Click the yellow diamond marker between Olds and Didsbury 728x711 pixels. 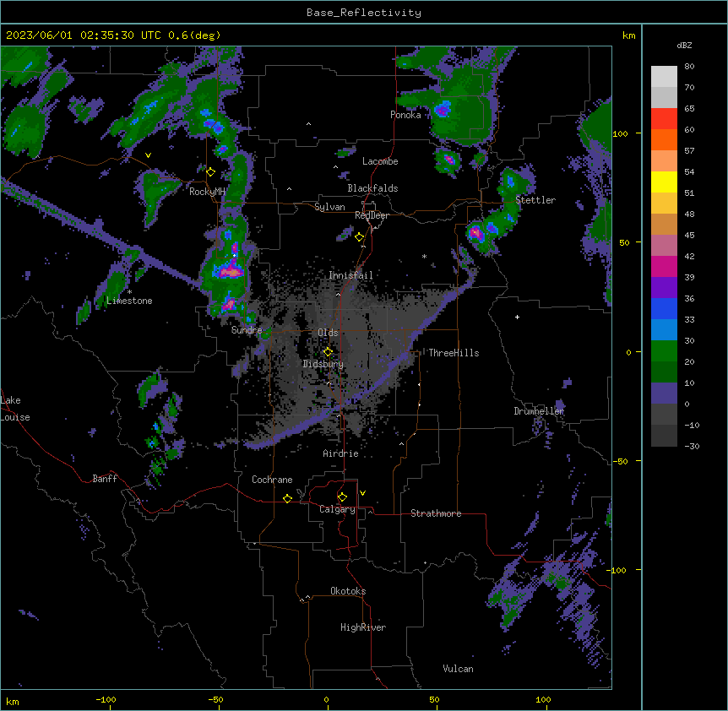tap(328, 352)
